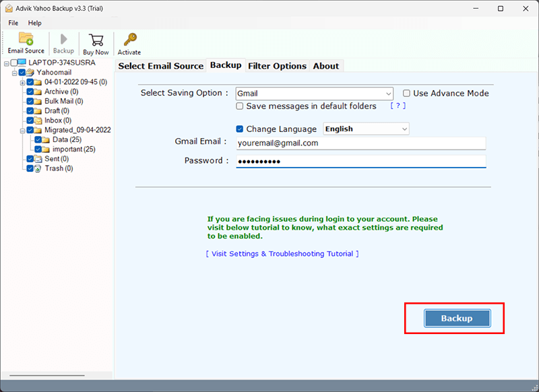Switch to the About tab
Screen dimensions: 539x392
click(326, 66)
